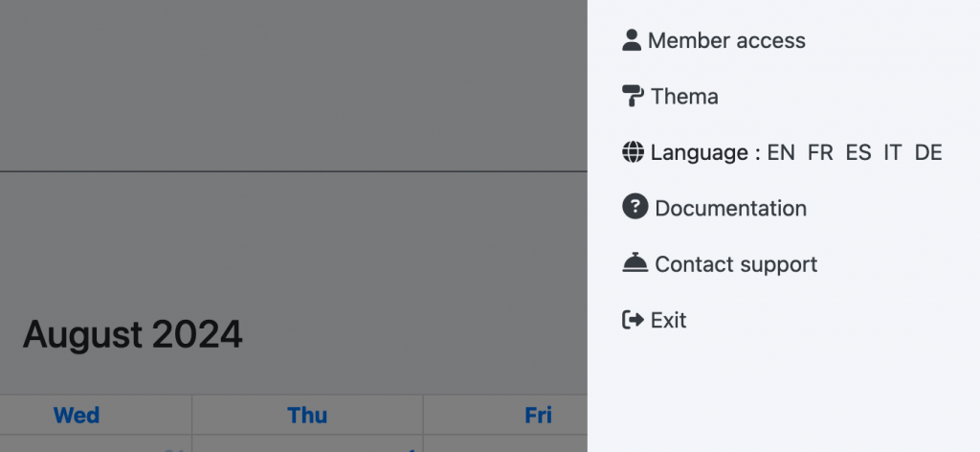Switch language to DE

[928, 152]
